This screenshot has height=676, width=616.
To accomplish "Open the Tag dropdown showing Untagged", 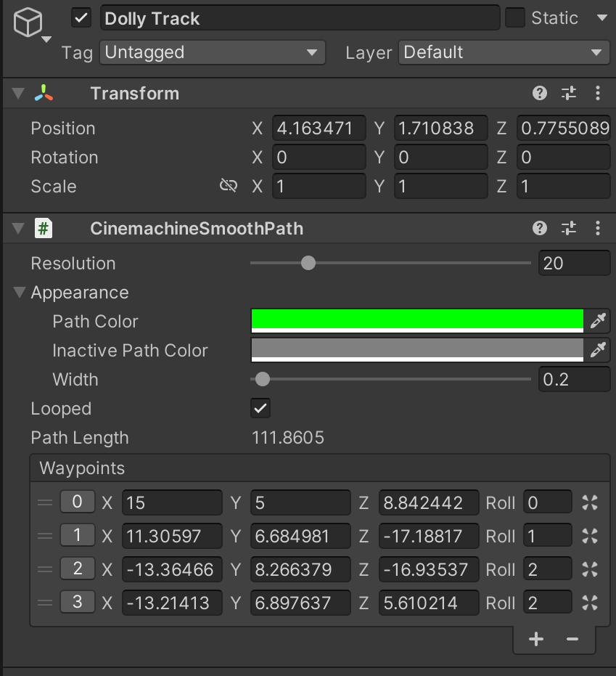I will [213, 52].
